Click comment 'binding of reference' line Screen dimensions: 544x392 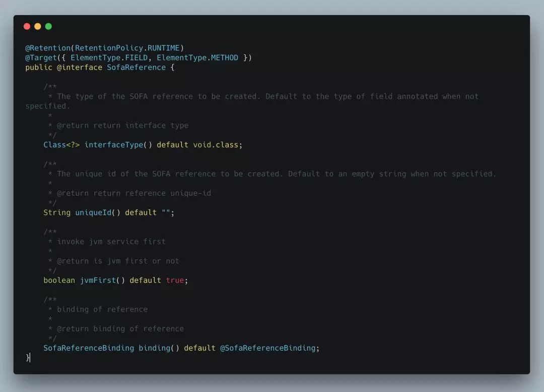pyautogui.click(x=102, y=309)
